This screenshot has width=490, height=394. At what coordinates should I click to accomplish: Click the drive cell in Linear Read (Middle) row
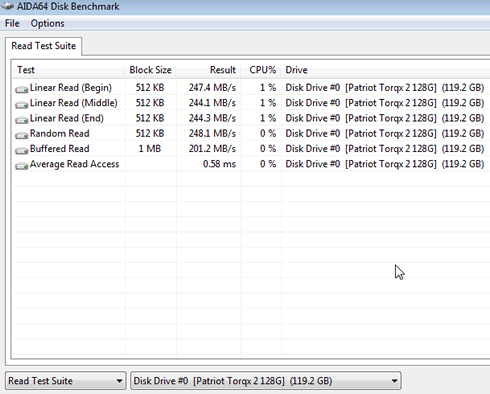(x=385, y=103)
